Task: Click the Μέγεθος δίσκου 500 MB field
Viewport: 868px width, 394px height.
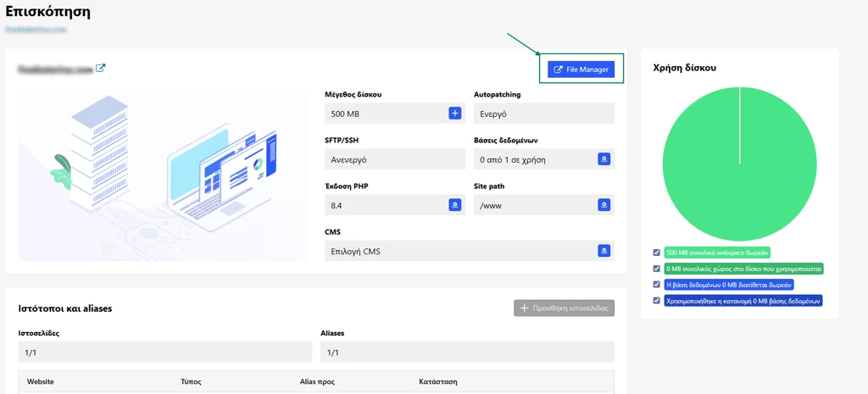Action: [x=395, y=114]
